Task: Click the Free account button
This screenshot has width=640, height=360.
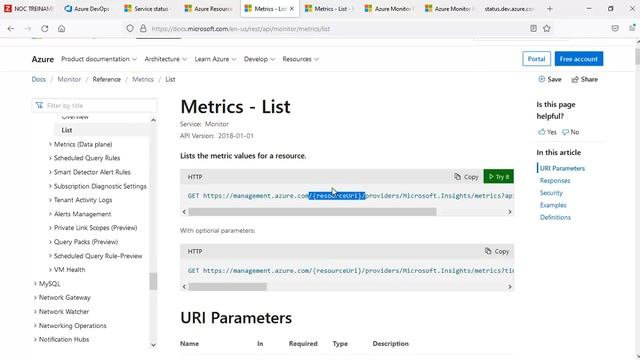Action: tap(578, 59)
